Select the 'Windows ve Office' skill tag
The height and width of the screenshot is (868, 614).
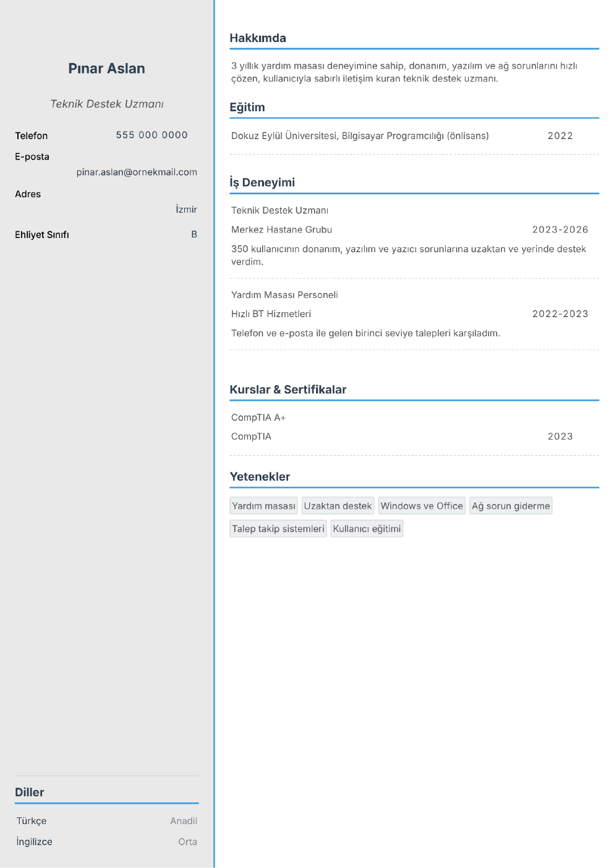tap(422, 506)
